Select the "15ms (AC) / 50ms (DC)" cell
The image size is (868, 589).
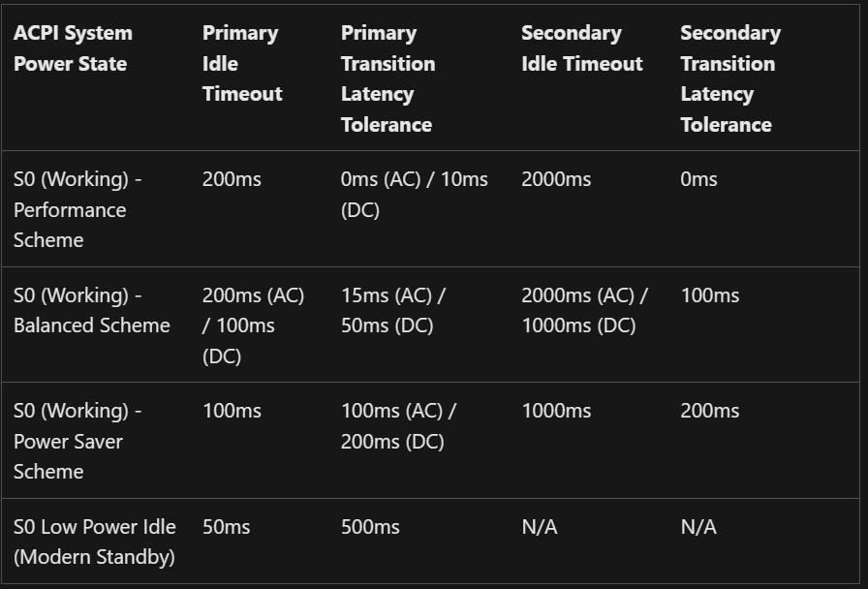pyautogui.click(x=392, y=310)
